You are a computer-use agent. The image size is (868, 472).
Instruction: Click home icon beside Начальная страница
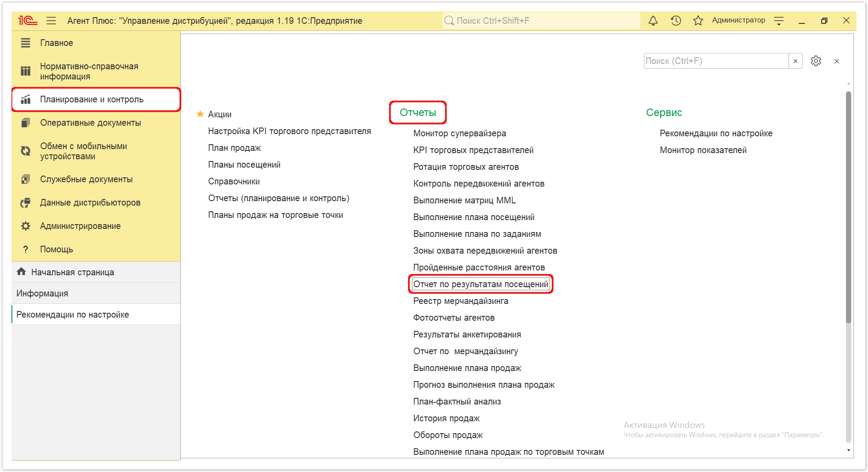[x=21, y=272]
